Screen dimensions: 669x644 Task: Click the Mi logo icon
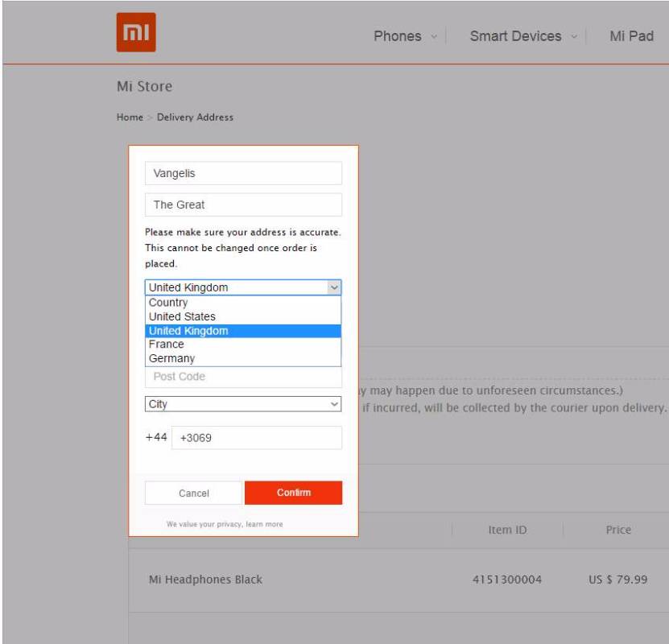(x=136, y=32)
